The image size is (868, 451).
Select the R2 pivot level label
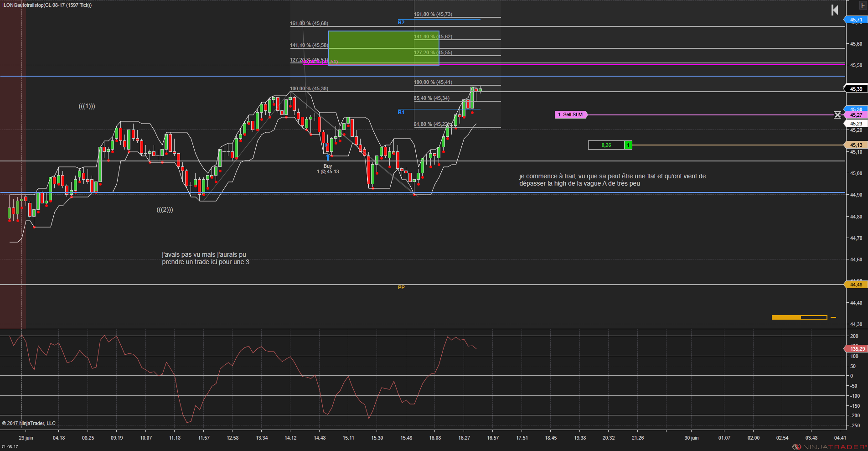click(401, 22)
